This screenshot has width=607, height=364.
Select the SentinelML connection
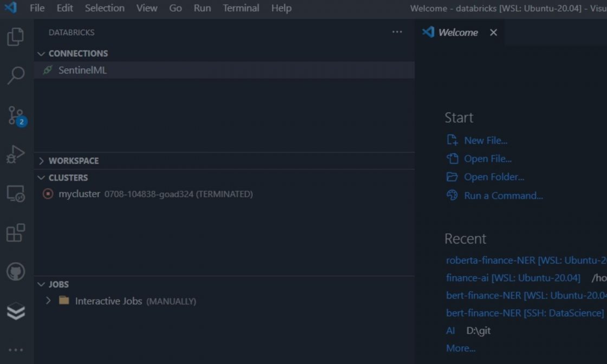click(82, 70)
